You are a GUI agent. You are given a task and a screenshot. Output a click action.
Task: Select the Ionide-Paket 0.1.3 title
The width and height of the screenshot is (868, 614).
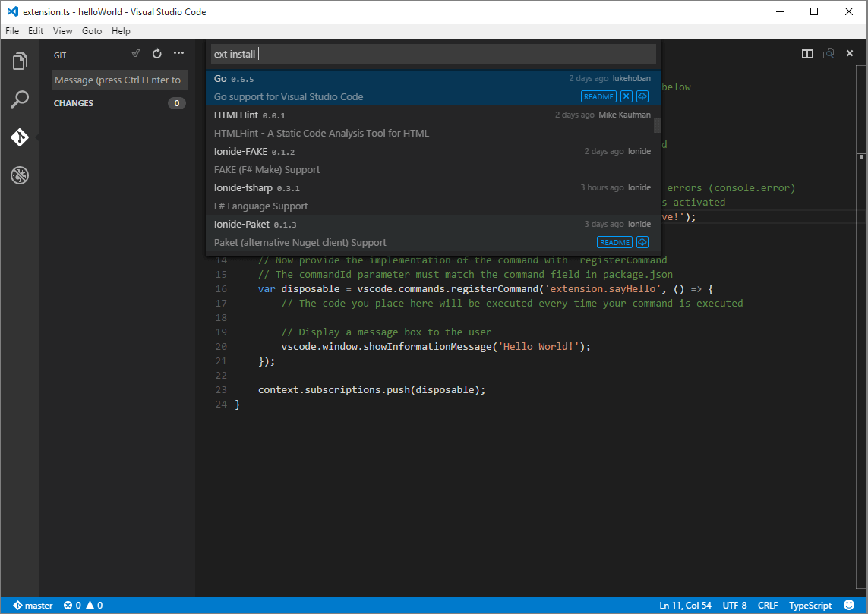pos(255,224)
